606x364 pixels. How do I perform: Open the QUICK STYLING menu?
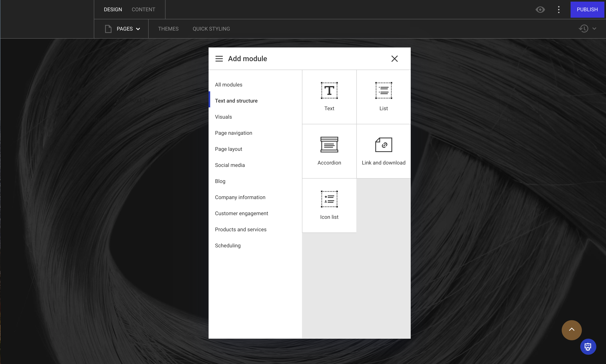point(211,29)
